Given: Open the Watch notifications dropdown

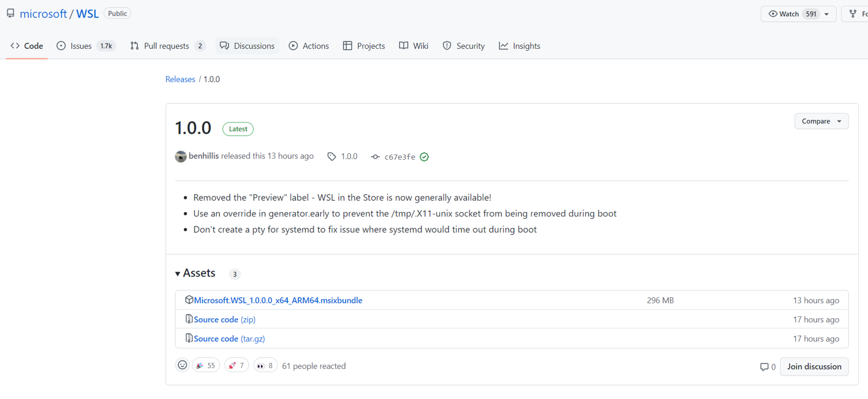Looking at the screenshot, I should (x=799, y=14).
